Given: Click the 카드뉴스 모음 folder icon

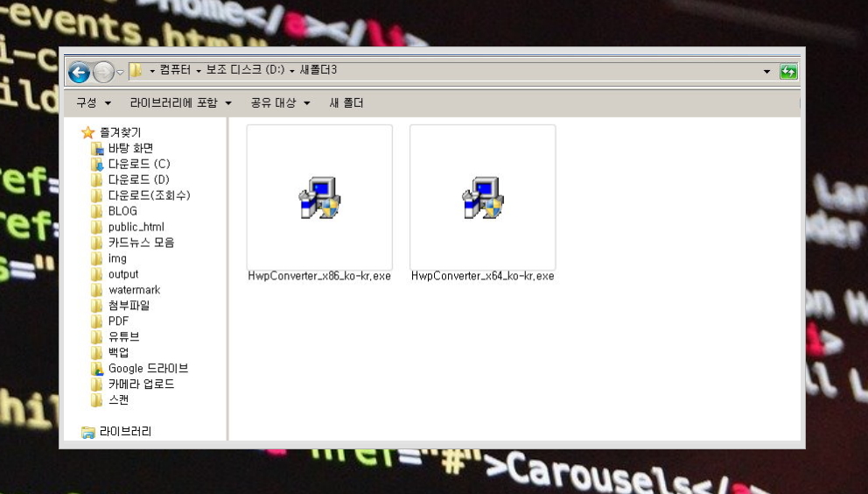Looking at the screenshot, I should coord(97,243).
